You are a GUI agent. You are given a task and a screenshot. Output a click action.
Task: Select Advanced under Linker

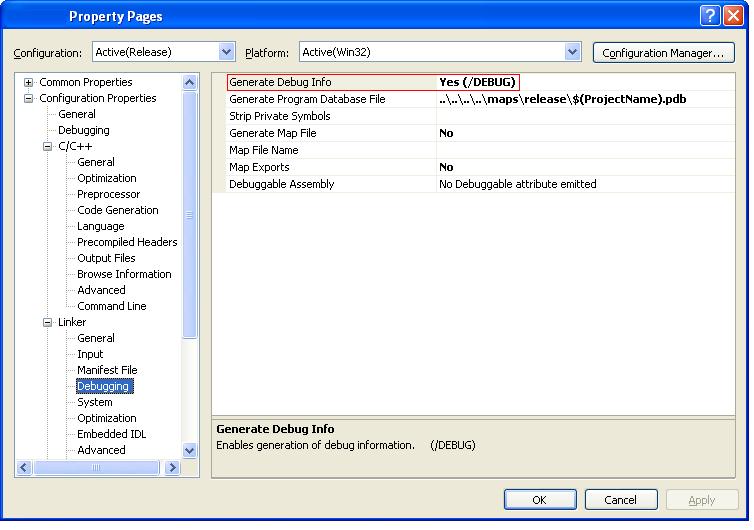click(x=101, y=450)
